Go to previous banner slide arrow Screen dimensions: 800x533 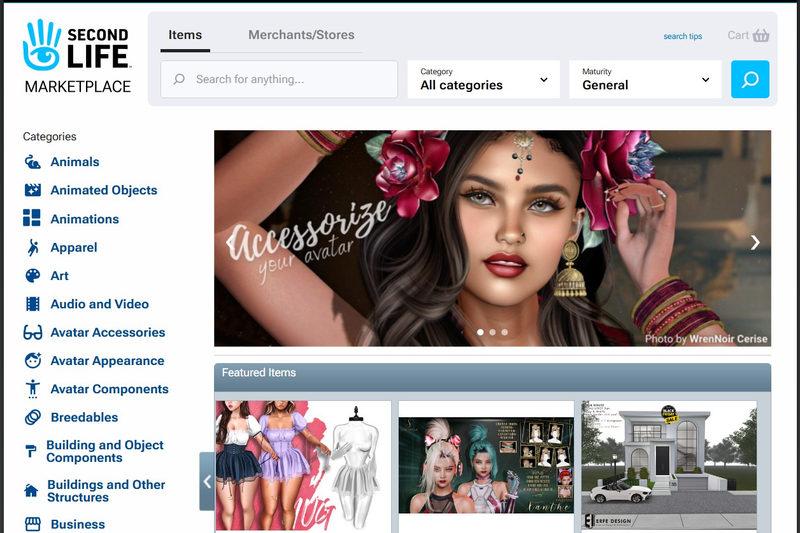point(230,242)
